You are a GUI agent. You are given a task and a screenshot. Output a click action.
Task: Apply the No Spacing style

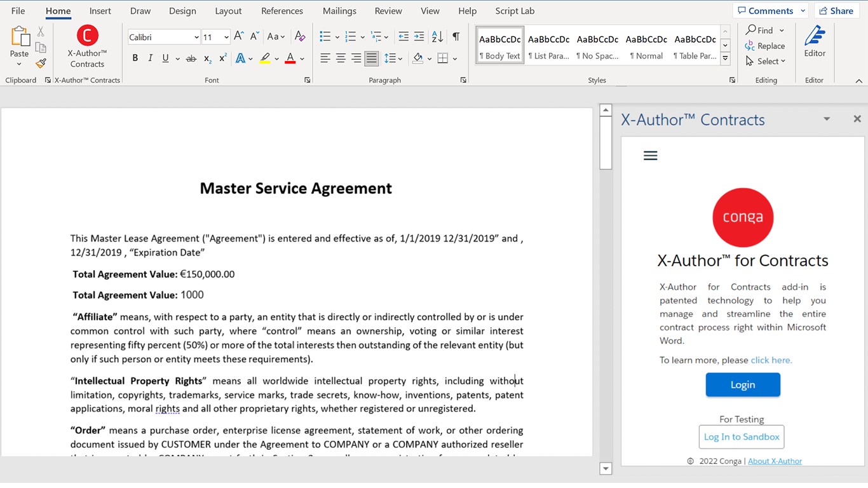click(597, 46)
